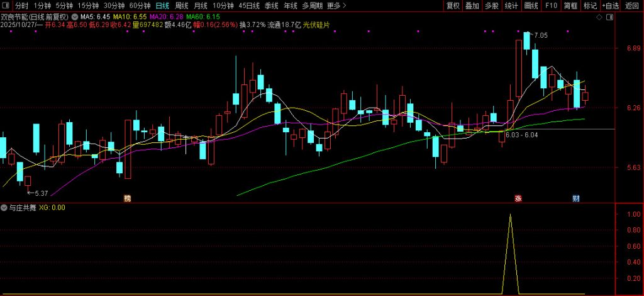Activate the 画线 drawing tool
This screenshot has height=296, width=644.
[531, 6]
